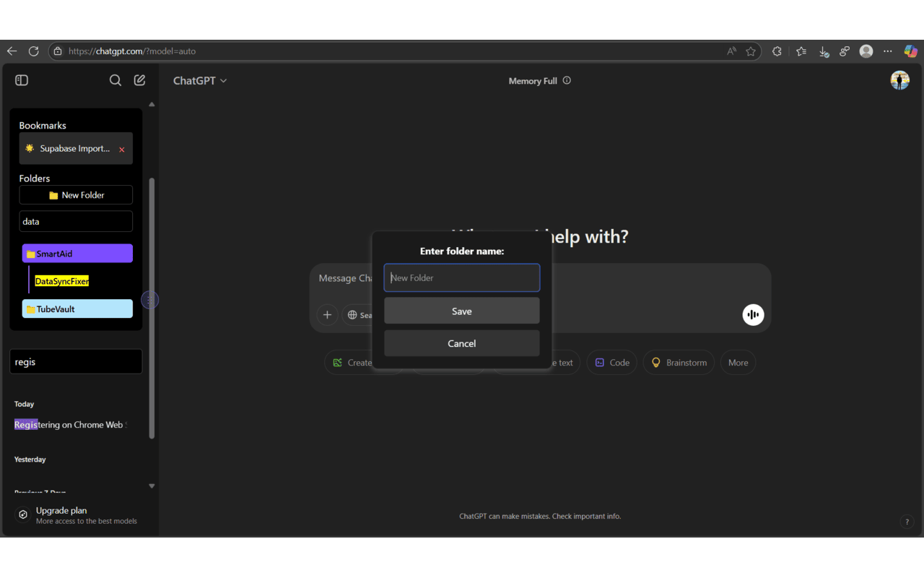Click the plus attach button in composer

click(x=327, y=315)
